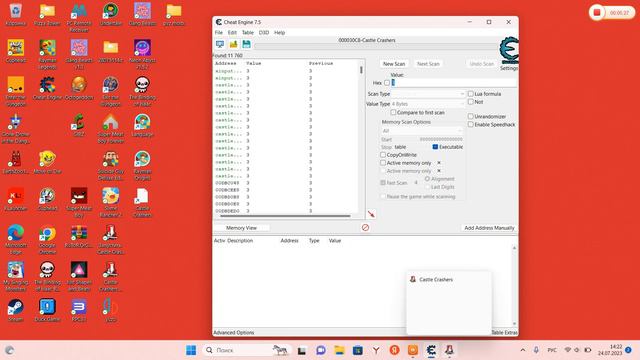640x360 pixels.
Task: Enable the Lua formula checkbox
Action: 471,94
